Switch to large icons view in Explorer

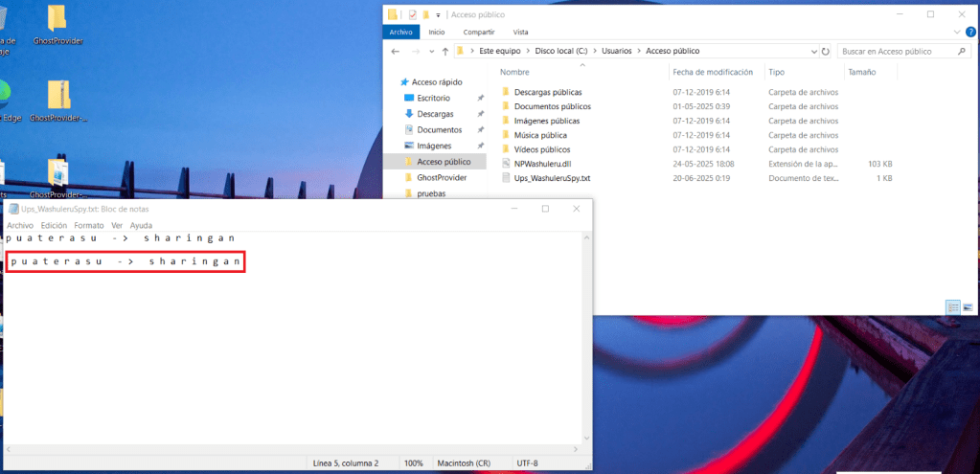click(x=969, y=306)
